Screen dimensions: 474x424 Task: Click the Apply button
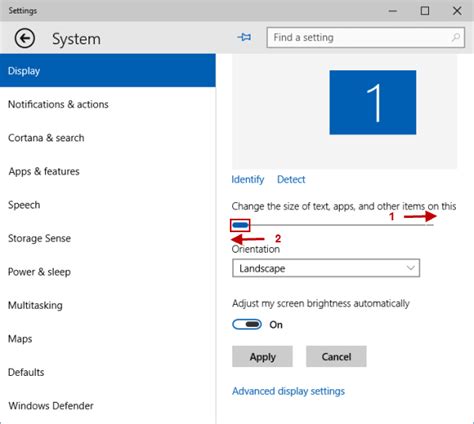pyautogui.click(x=262, y=357)
